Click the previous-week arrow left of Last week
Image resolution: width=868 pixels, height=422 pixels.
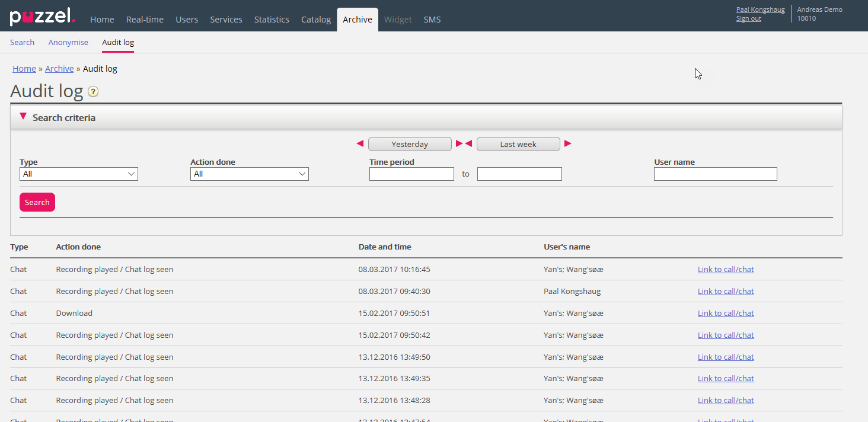pyautogui.click(x=468, y=144)
